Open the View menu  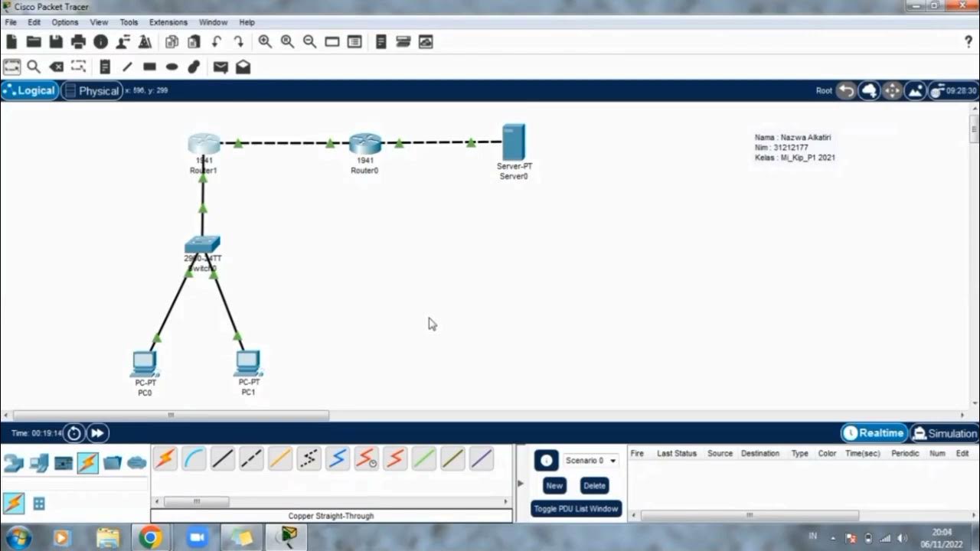(99, 22)
